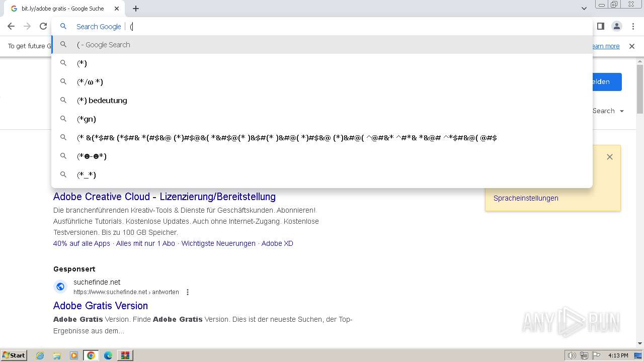Pick the '(*gn)' suggestion

(322, 119)
